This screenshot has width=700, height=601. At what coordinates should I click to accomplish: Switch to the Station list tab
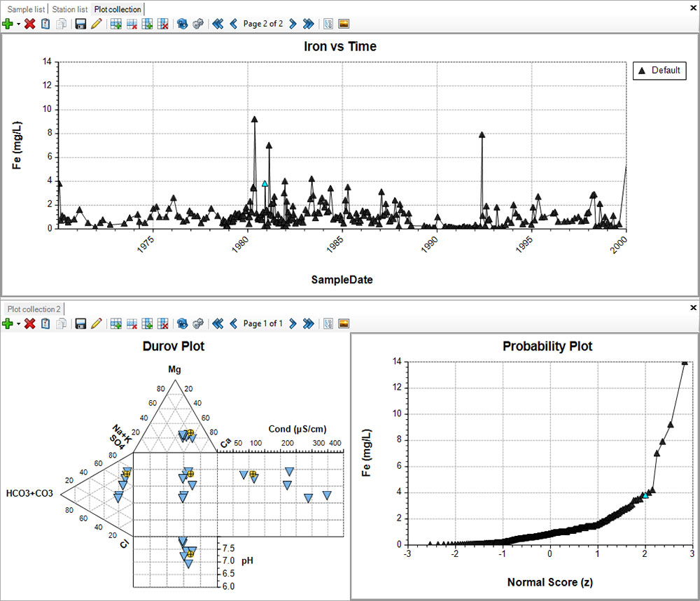point(70,9)
